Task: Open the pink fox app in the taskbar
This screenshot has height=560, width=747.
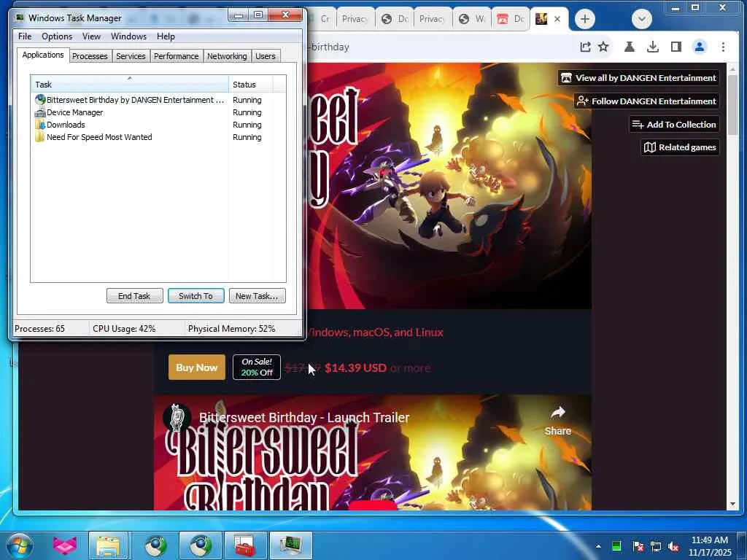Action: pyautogui.click(x=64, y=545)
